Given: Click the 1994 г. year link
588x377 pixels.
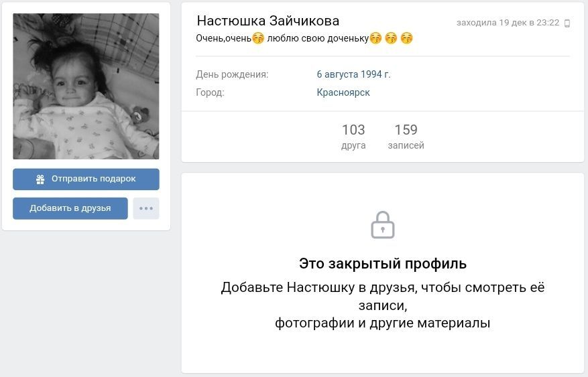Looking at the screenshot, I should coord(375,74).
